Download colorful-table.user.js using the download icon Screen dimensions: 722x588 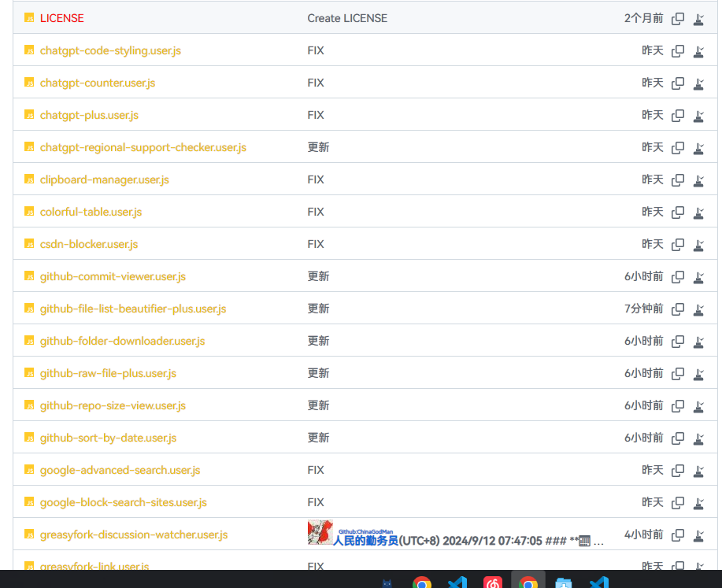point(698,212)
